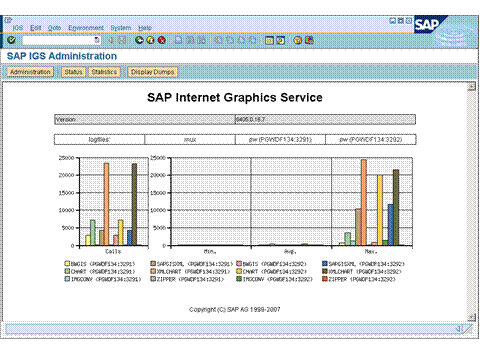
Task: Click the yellow Help question mark icon
Action: (298, 40)
